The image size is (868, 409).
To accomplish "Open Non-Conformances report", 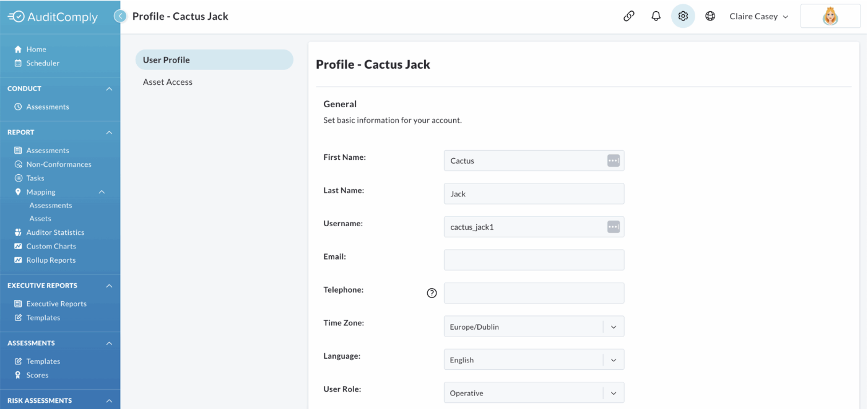I will (x=59, y=164).
